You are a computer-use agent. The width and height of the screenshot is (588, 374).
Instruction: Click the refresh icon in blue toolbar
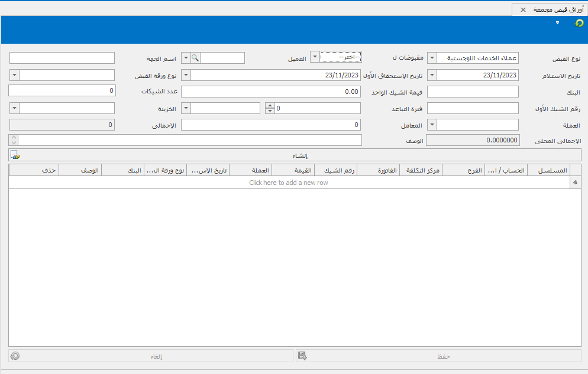click(579, 23)
